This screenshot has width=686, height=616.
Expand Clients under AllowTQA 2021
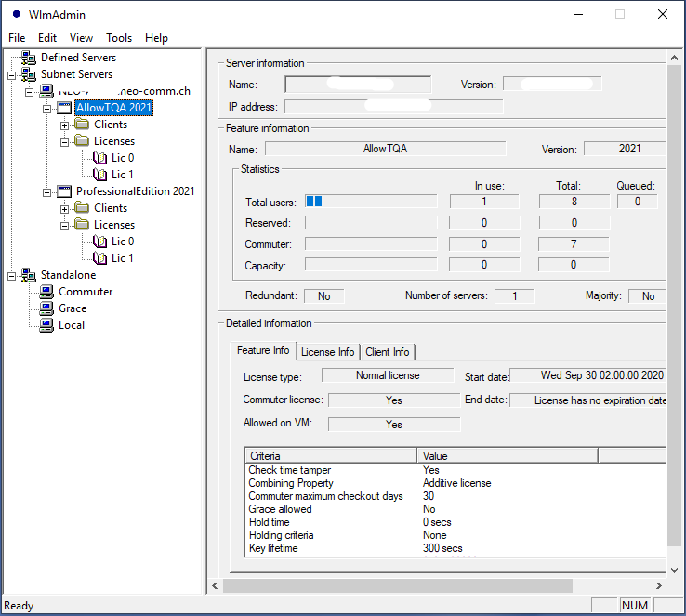tap(64, 126)
